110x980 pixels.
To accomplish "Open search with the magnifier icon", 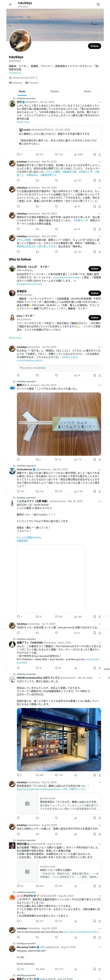I will click(x=98, y=4).
